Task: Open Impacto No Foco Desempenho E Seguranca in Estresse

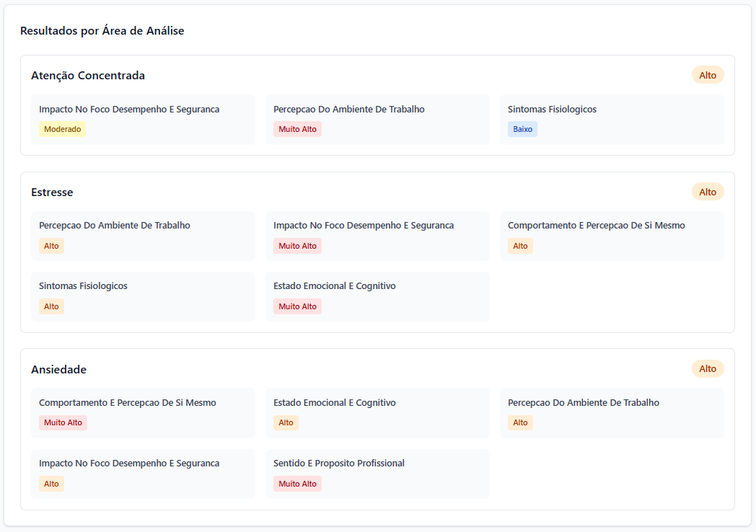Action: click(378, 236)
